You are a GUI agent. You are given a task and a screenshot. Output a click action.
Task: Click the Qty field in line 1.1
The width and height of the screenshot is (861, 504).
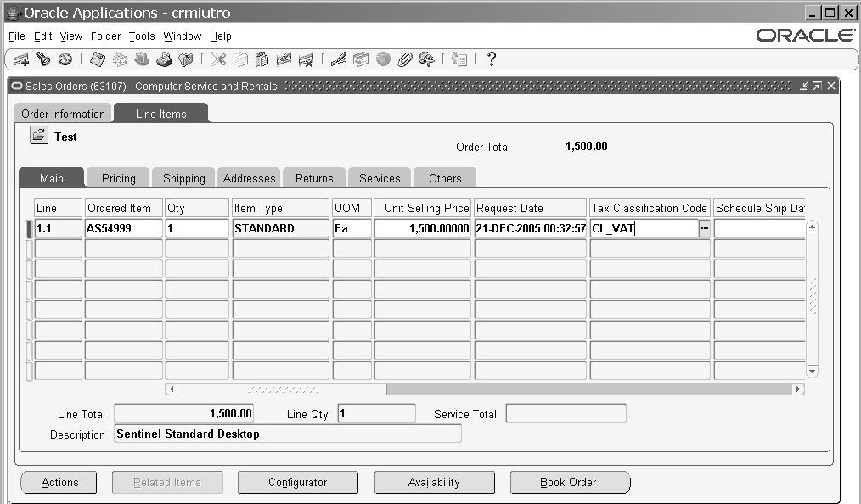[x=197, y=228]
